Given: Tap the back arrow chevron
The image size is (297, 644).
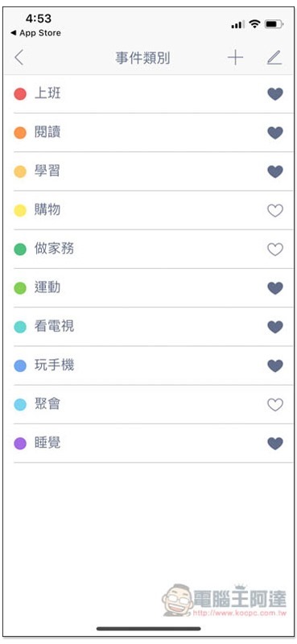Looking at the screenshot, I should click(19, 58).
